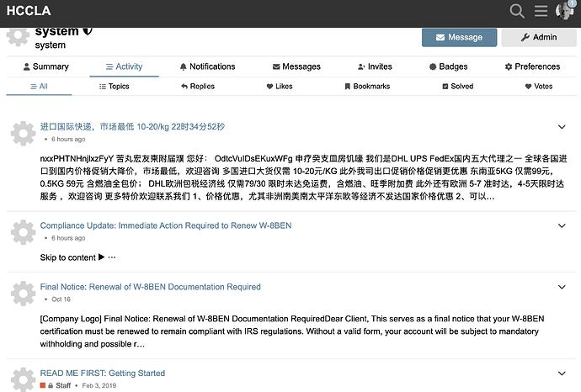
Task: Expand the Final Notice post chevron
Action: click(562, 287)
